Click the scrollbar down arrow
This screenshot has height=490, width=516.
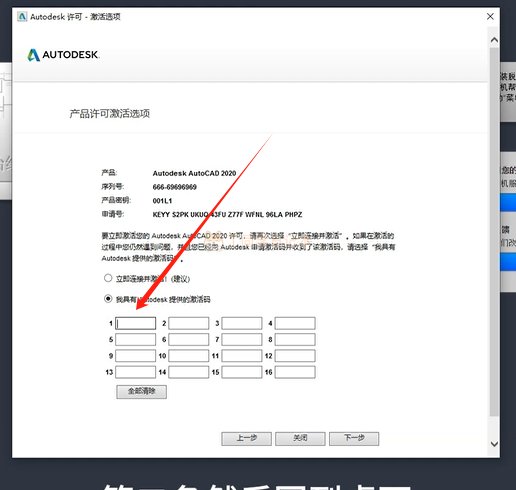pos(494,444)
